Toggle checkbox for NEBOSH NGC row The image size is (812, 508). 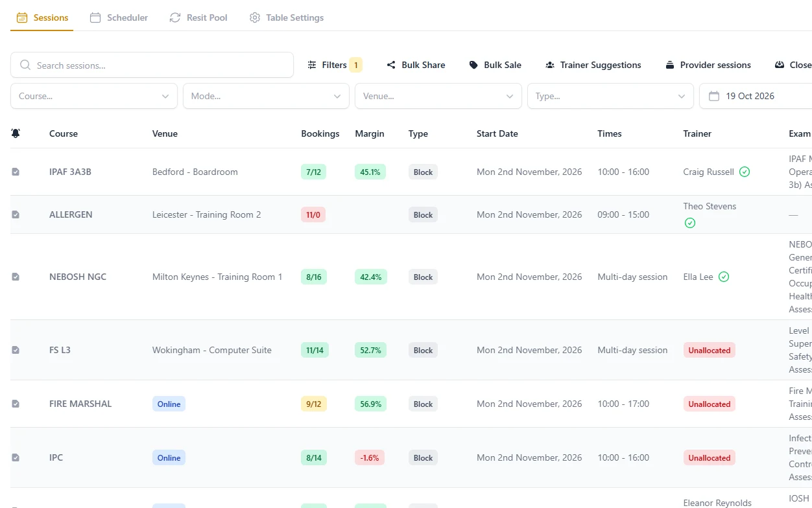[16, 277]
